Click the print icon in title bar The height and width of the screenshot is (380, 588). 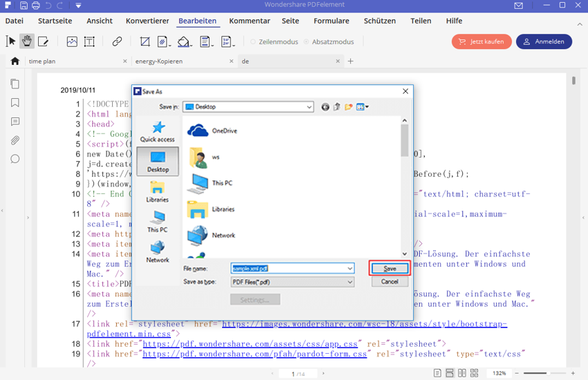pyautogui.click(x=36, y=6)
